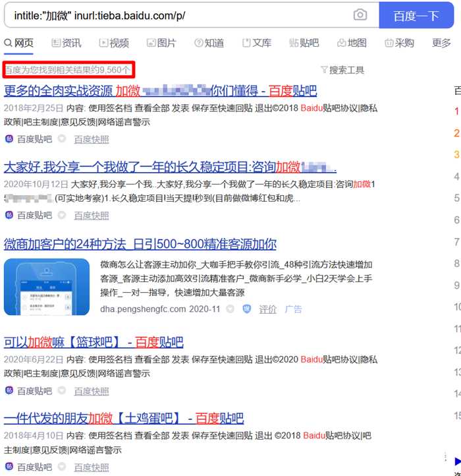Click the blue shield verification icon
The height and width of the screenshot is (476, 461).
247,309
